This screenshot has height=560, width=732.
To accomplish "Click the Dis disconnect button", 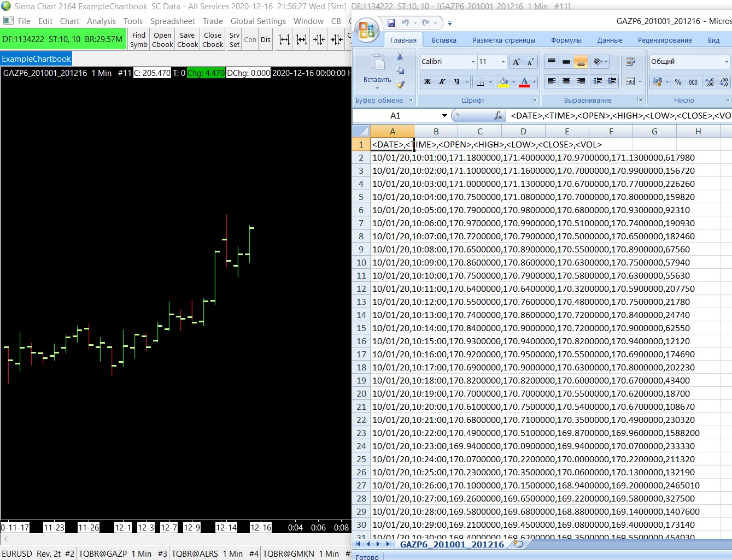I will click(x=266, y=39).
